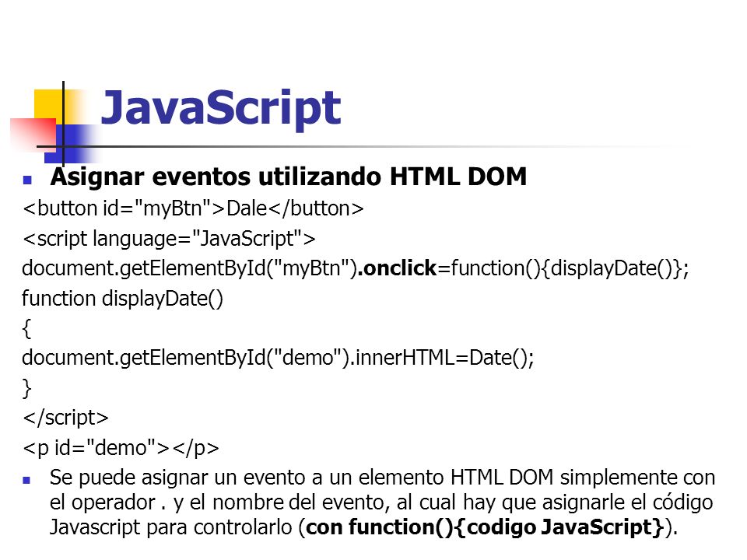
Task: Click the heading "Asignar eventos utilizando HTML DOM"
Action: (289, 177)
